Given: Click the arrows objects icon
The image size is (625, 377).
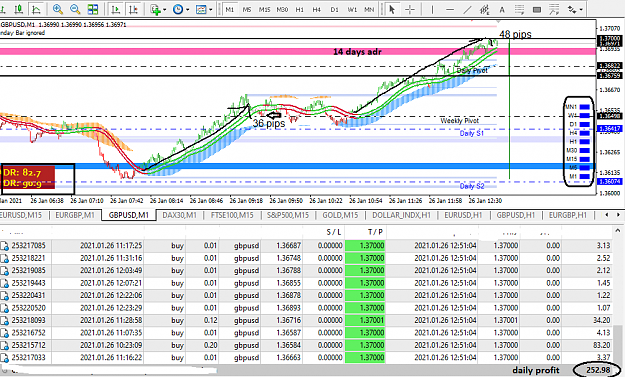Looking at the screenshot, I should pyautogui.click(x=572, y=9).
